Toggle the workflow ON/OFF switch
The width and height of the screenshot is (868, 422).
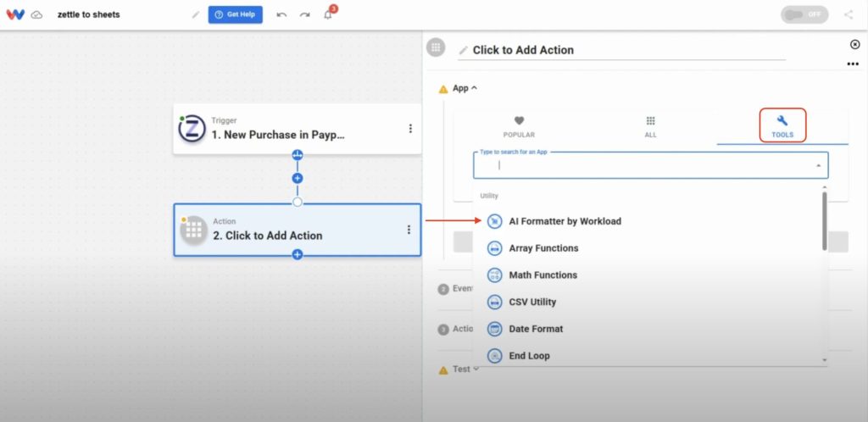point(804,15)
